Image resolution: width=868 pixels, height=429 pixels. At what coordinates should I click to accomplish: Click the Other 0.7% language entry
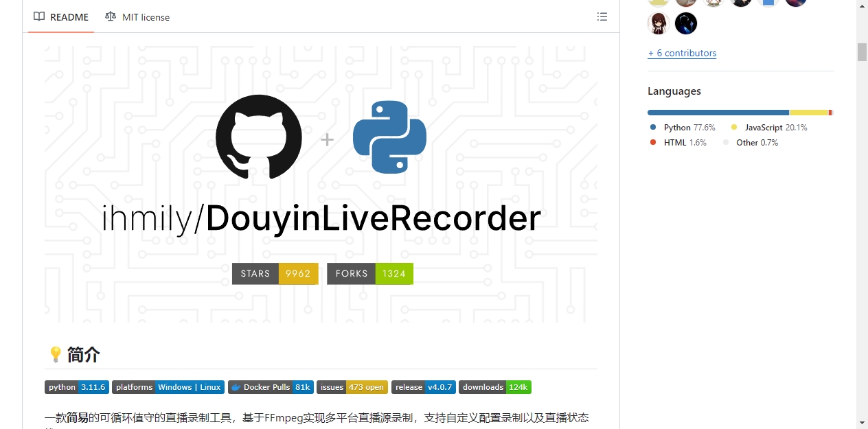pos(750,143)
